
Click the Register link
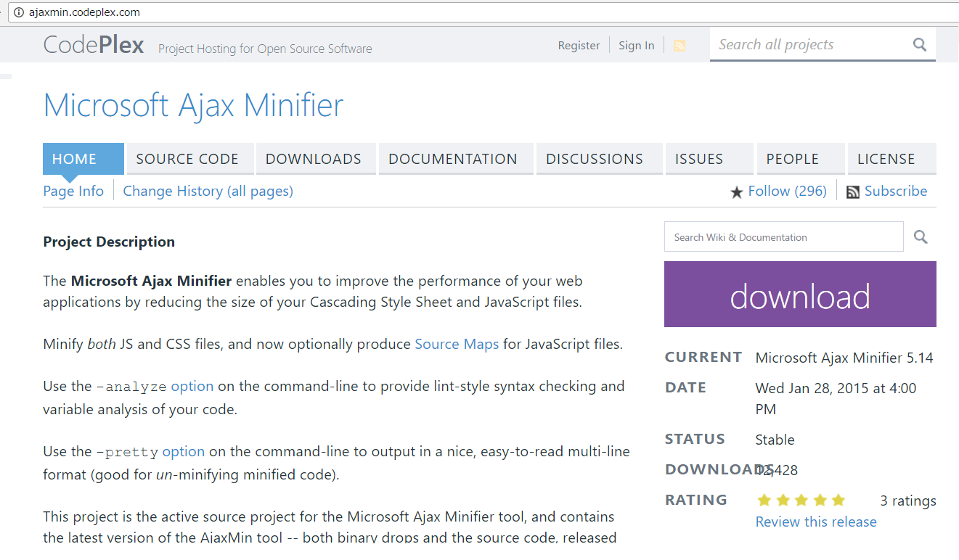[579, 45]
